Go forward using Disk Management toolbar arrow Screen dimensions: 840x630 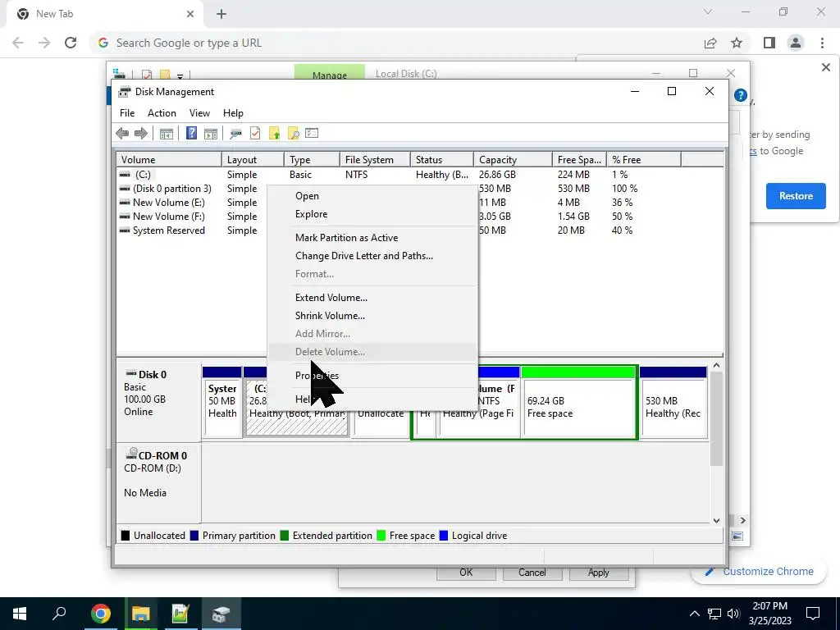[x=141, y=134]
